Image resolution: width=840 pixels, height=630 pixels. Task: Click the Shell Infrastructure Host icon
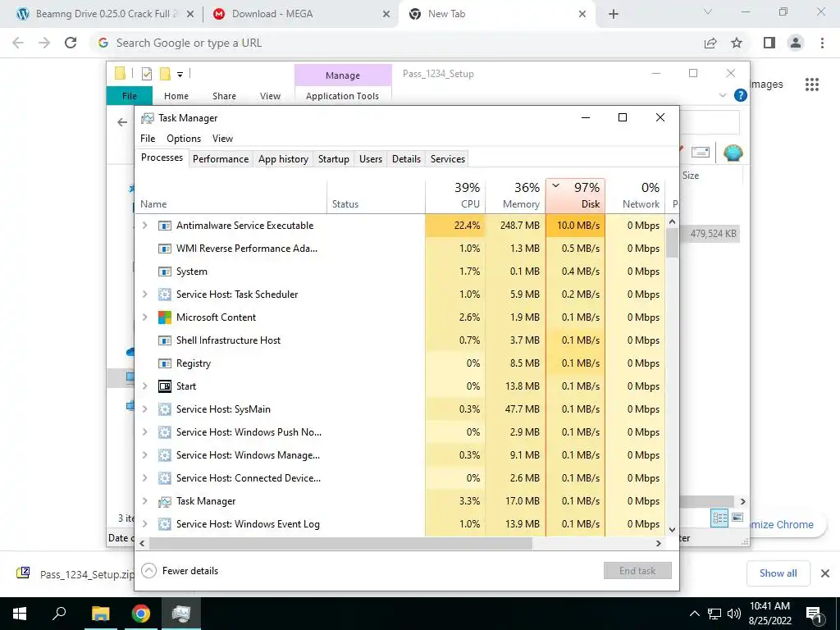pyautogui.click(x=164, y=340)
